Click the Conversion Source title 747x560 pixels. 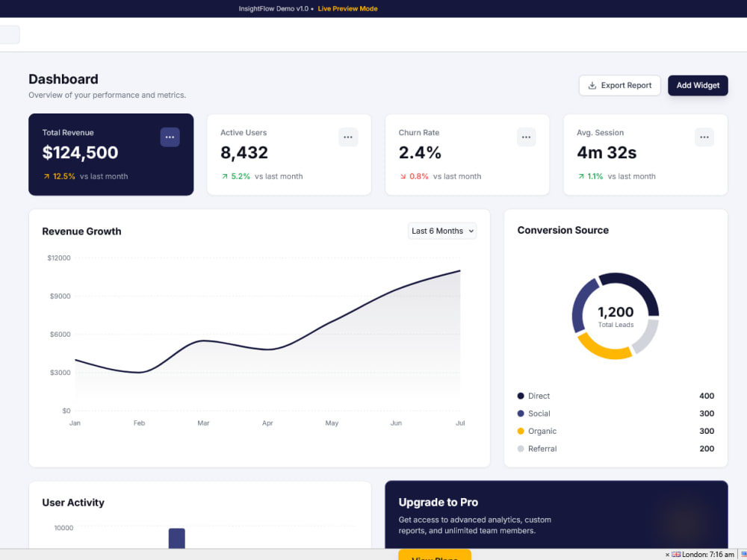(562, 230)
